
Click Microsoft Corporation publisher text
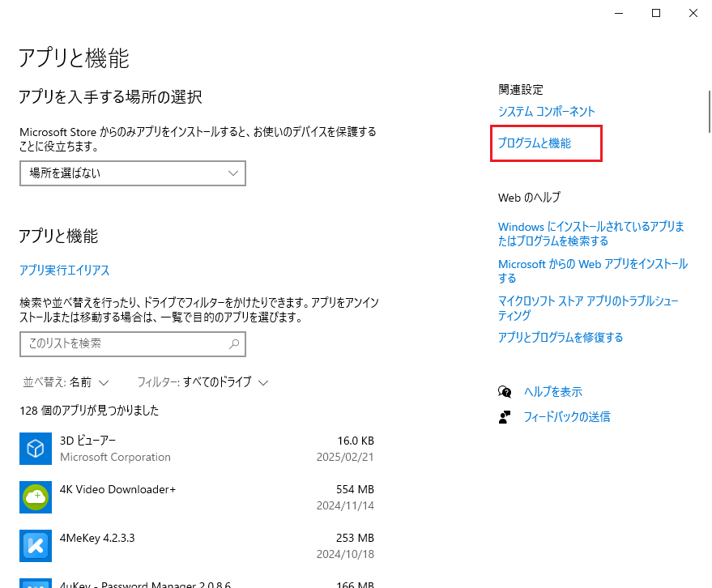point(115,458)
